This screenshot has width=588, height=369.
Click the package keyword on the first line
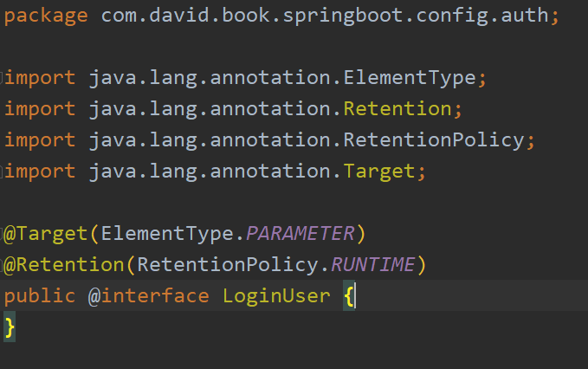point(46,16)
